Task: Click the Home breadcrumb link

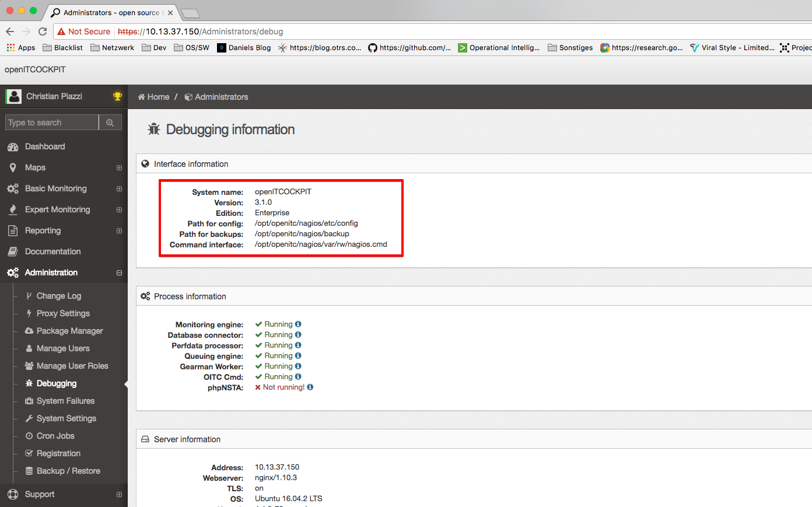Action: 153,97
